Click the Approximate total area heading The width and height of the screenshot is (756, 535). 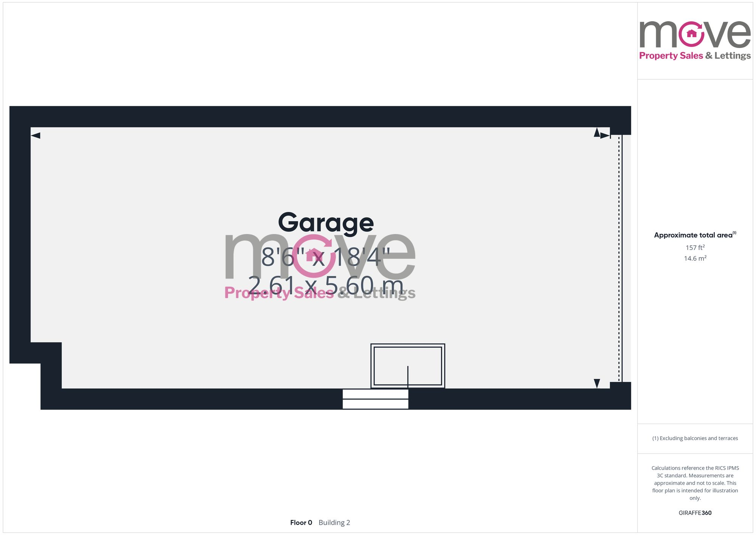coord(694,235)
